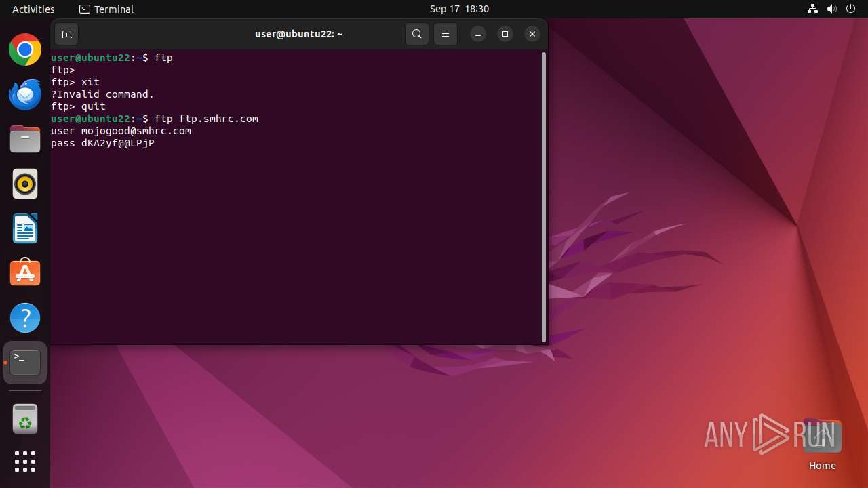Open the clock calendar Sep 17 18:30
The image size is (868, 488).
[459, 9]
